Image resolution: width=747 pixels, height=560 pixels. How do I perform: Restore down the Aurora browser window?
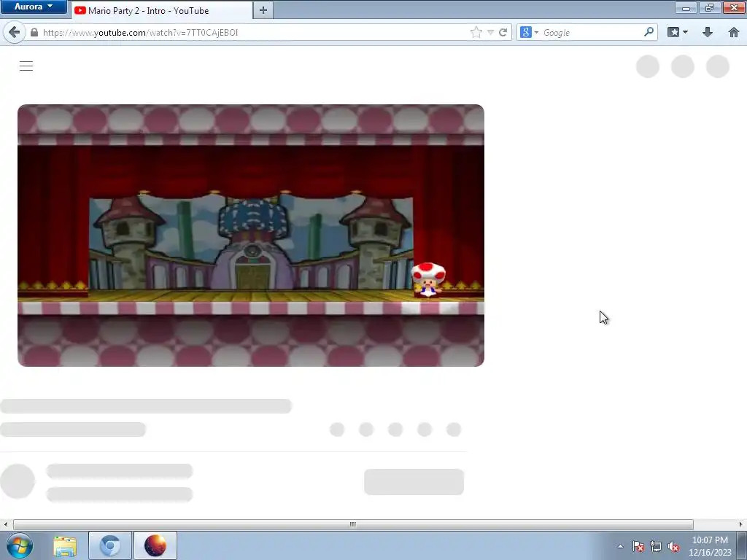point(710,7)
